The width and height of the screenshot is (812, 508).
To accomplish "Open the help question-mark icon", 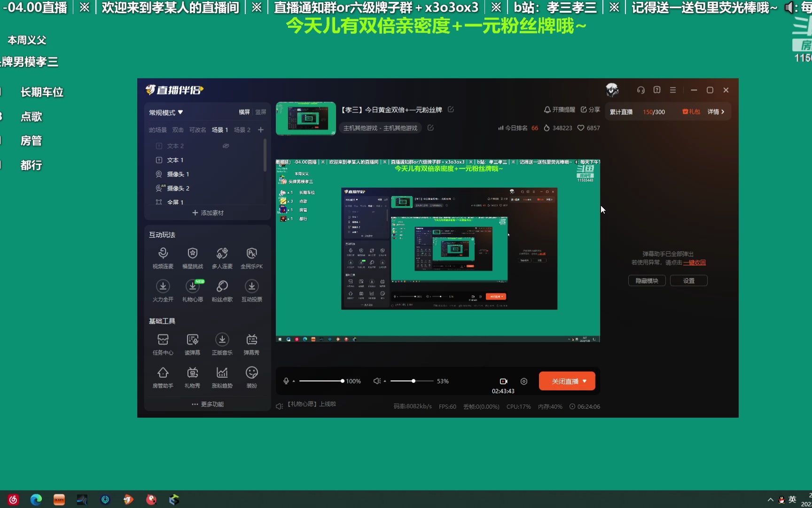I will 657,90.
